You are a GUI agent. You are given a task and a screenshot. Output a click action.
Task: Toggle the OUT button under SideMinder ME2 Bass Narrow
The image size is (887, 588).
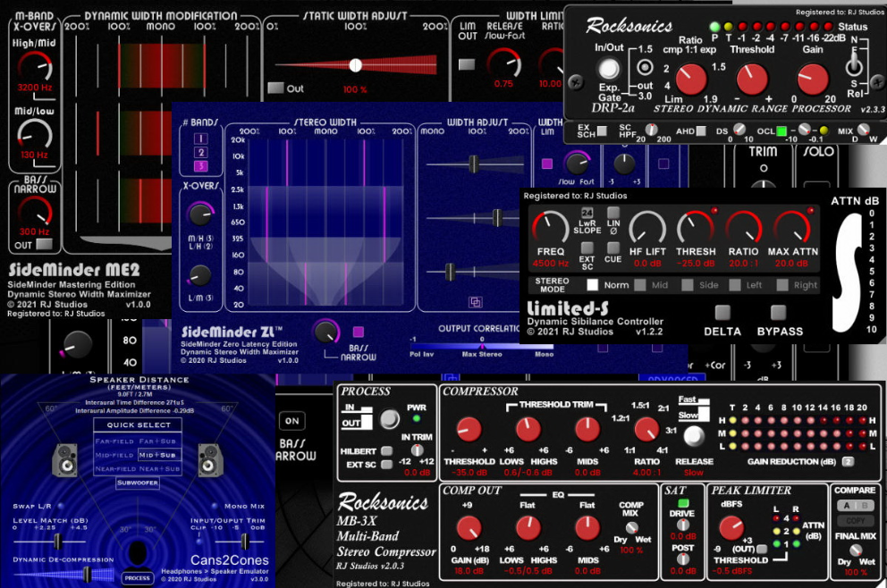[x=44, y=244]
